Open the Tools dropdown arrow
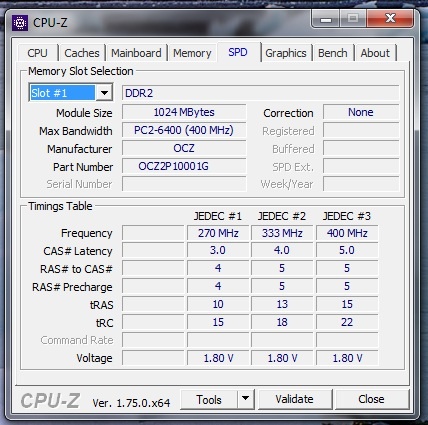 pos(246,399)
